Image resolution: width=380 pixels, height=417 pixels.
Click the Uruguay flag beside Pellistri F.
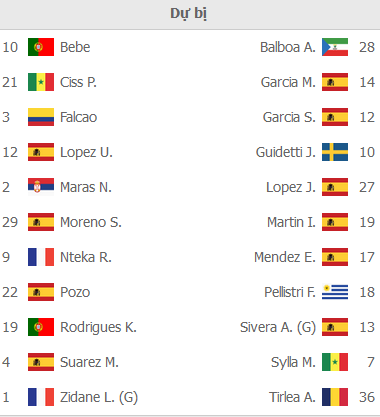click(x=335, y=292)
